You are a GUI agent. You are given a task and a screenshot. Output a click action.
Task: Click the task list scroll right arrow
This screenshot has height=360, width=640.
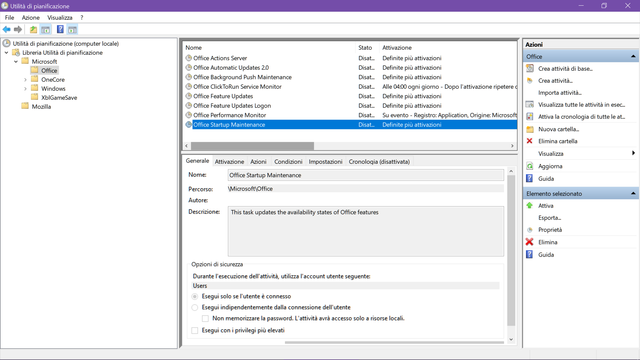coord(512,146)
